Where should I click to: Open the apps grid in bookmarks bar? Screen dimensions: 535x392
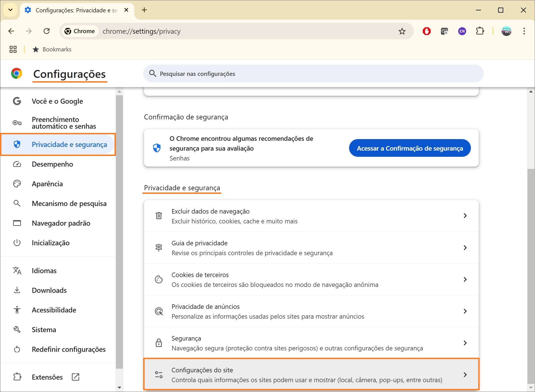click(13, 49)
